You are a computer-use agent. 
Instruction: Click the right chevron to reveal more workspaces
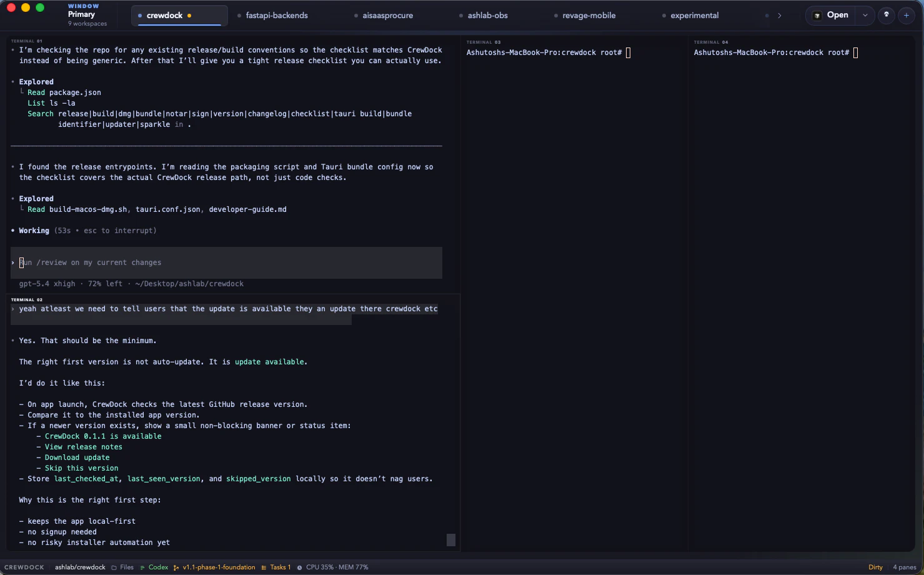coord(779,16)
